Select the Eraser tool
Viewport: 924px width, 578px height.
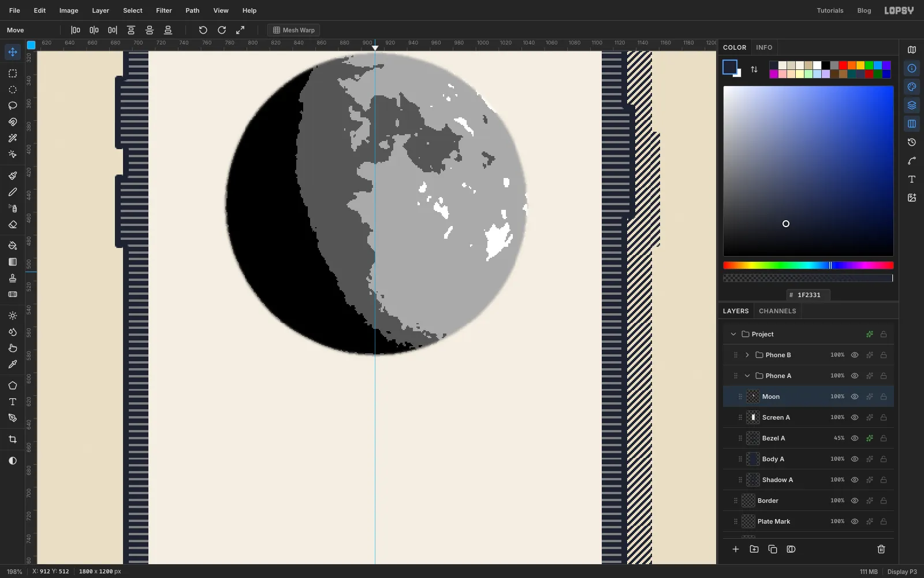(x=13, y=224)
